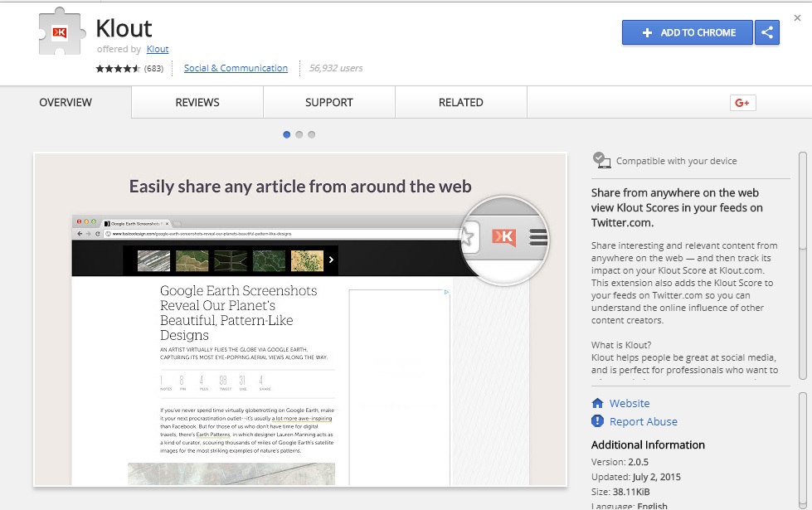Viewport: 812px width, 510px height.
Task: Click the 'Additional Information' heading
Action: click(x=648, y=444)
